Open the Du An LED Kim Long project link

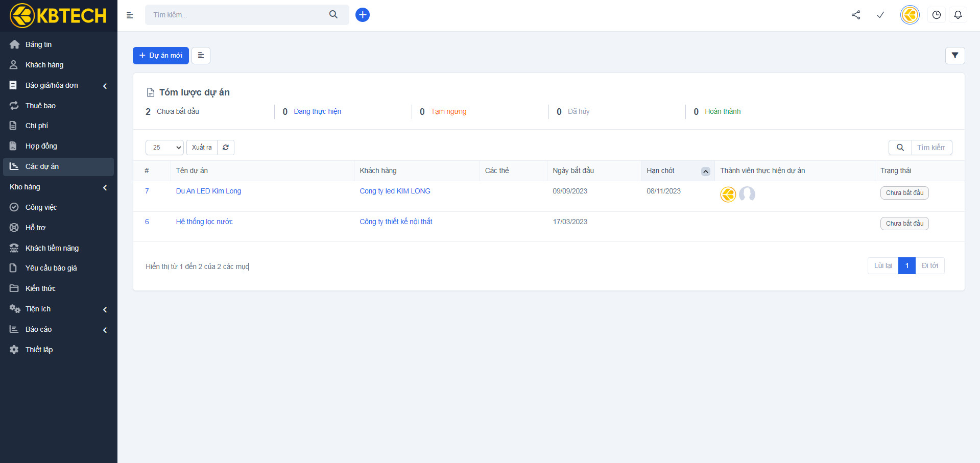click(x=208, y=191)
